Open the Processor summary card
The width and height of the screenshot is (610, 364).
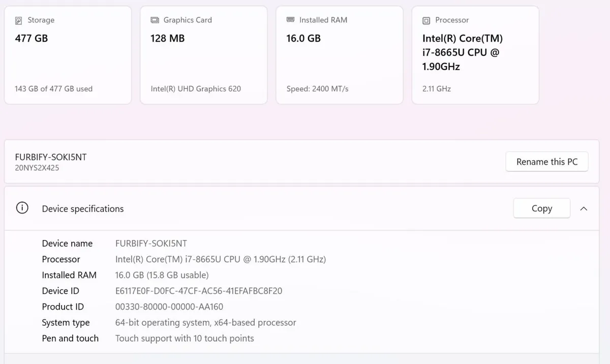point(475,54)
